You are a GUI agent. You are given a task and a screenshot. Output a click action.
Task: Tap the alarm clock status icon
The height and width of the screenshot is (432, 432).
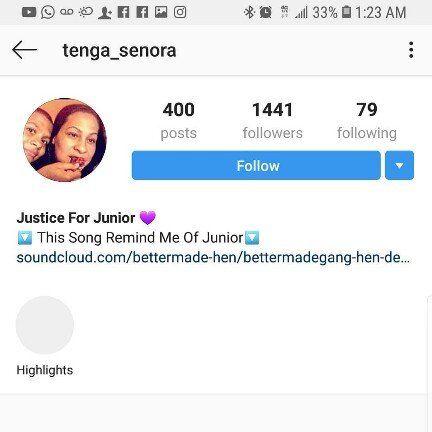[266, 12]
